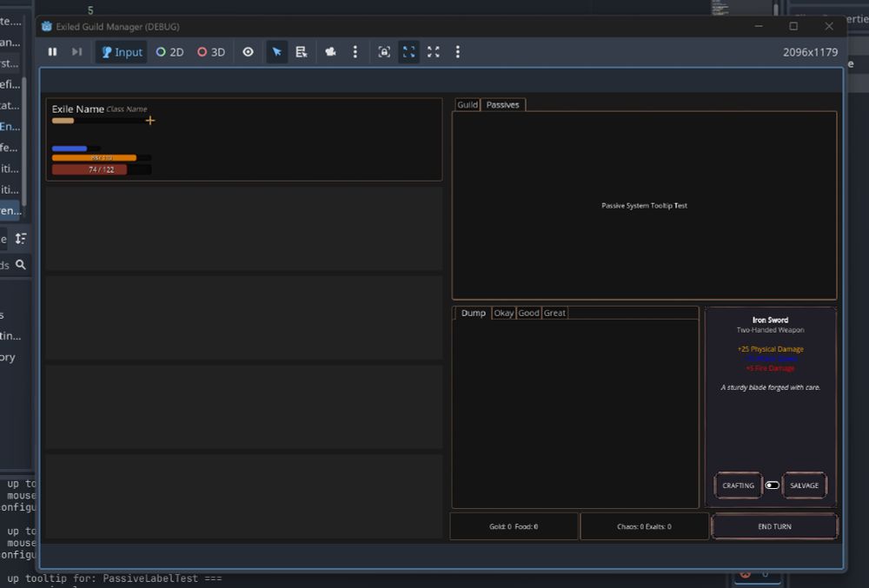Toggle stretch-to-fit embedded window icon

(409, 51)
